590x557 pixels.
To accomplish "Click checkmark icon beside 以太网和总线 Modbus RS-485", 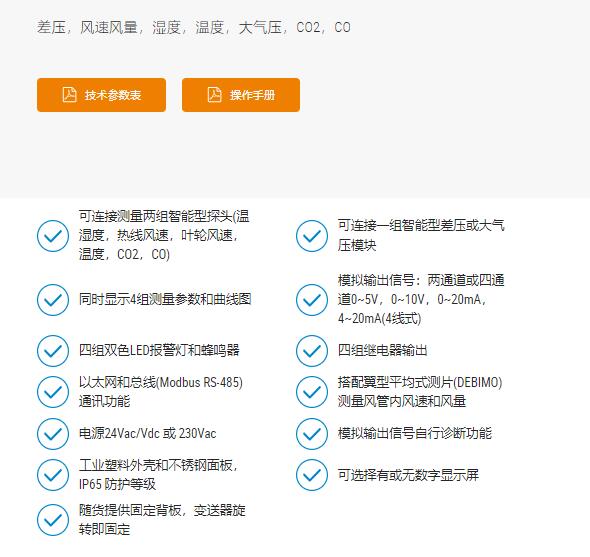I will [53, 392].
